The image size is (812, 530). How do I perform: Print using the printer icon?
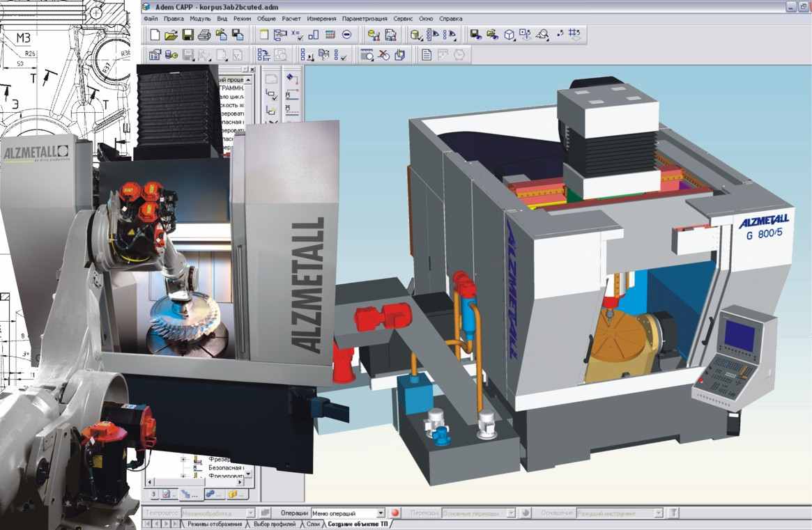[x=204, y=35]
